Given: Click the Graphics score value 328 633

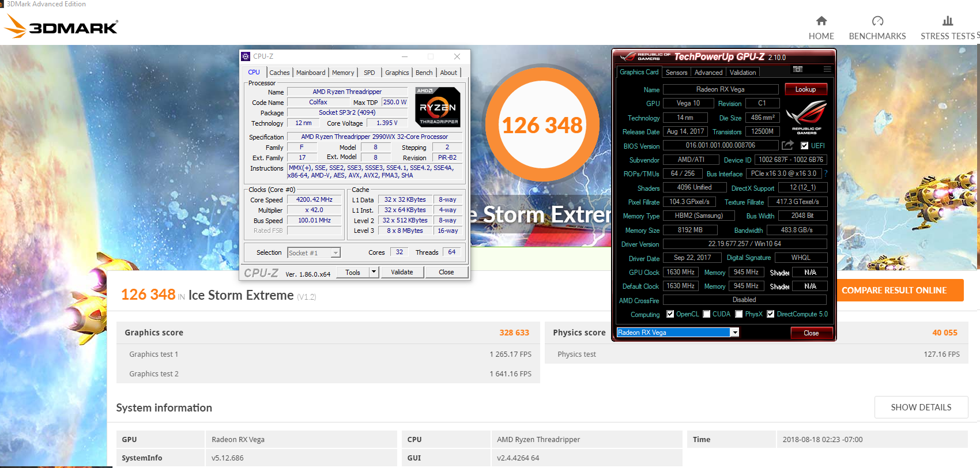Looking at the screenshot, I should (x=514, y=333).
